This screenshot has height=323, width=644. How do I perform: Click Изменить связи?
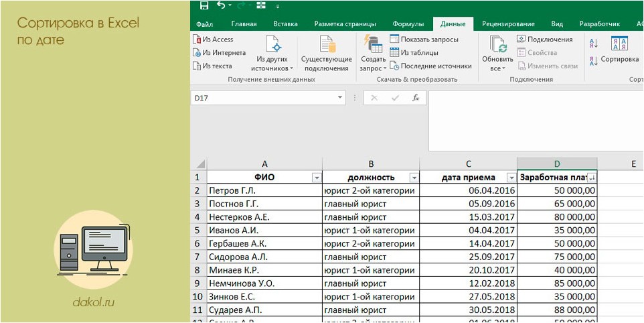click(x=548, y=66)
